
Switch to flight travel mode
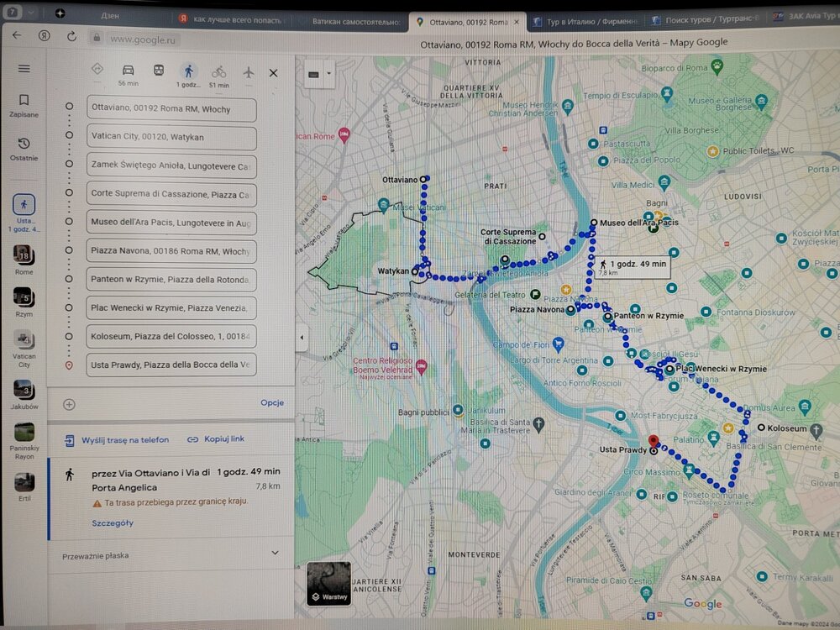point(248,71)
